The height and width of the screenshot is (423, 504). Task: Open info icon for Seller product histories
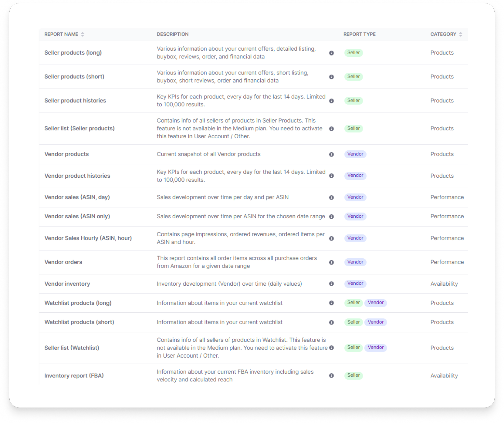tap(331, 101)
